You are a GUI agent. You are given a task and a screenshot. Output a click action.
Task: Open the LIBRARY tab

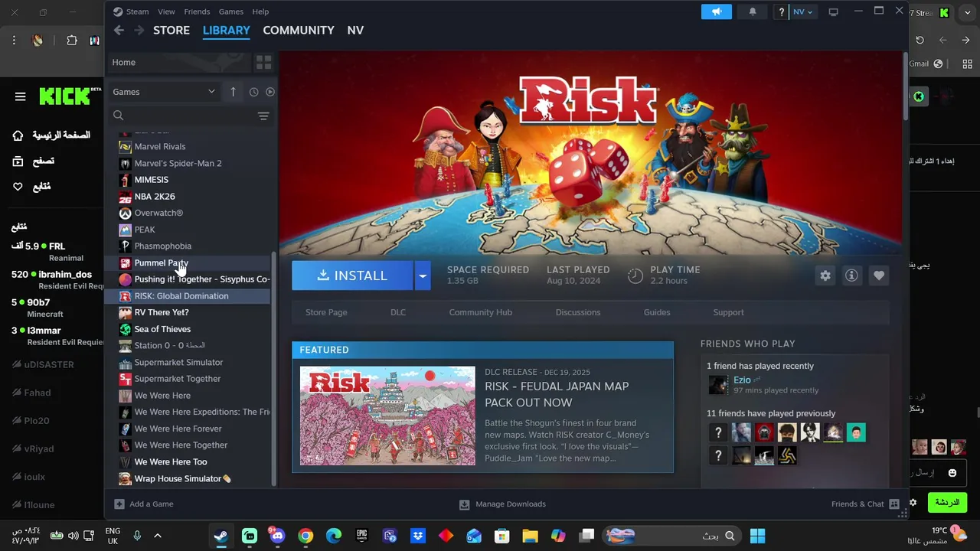[x=226, y=30]
